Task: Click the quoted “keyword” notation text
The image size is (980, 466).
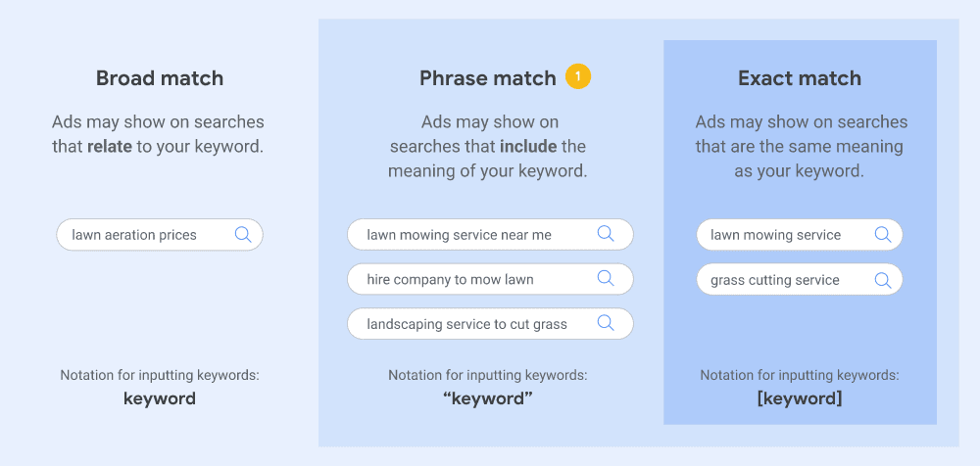Action: pyautogui.click(x=487, y=398)
